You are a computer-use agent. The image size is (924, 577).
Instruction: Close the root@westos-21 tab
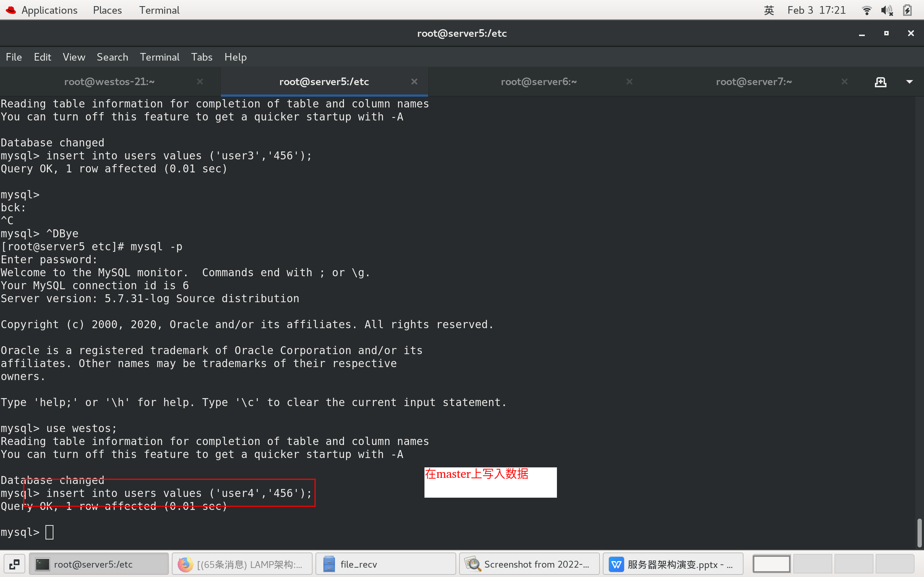(200, 82)
